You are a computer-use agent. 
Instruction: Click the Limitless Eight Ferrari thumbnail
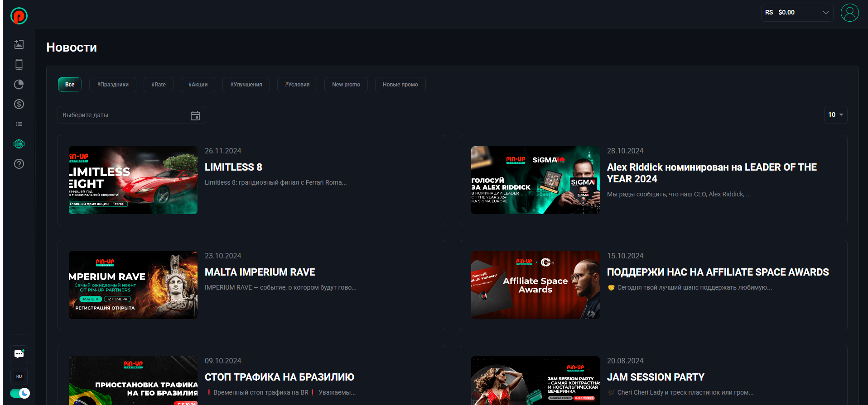(133, 180)
